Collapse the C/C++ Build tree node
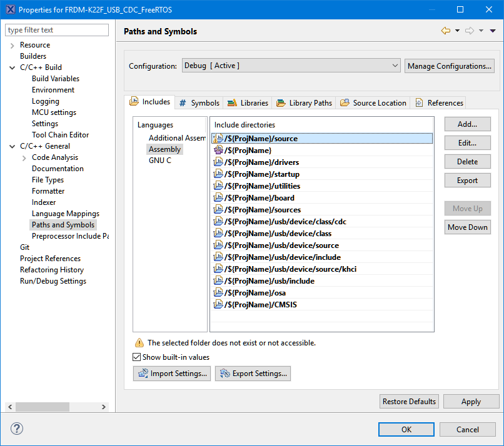The width and height of the screenshot is (504, 446). click(x=12, y=67)
